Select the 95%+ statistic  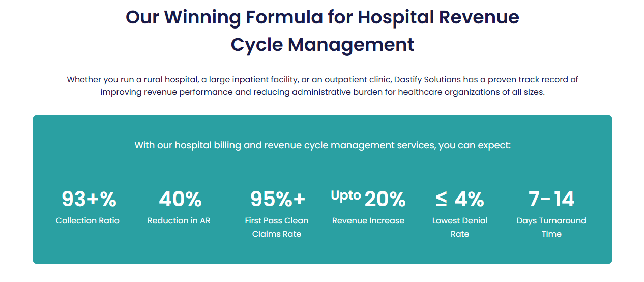[x=278, y=199]
